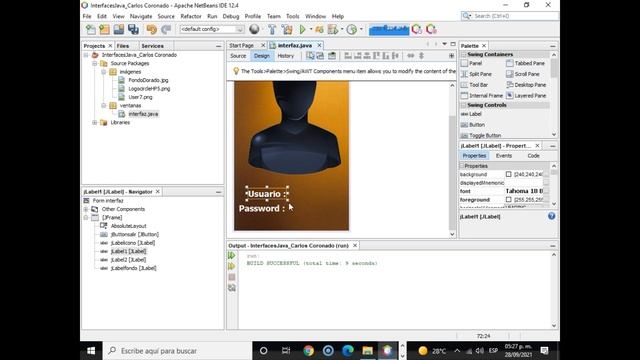The height and width of the screenshot is (360, 640).
Task: Click the New File toolbar icon
Action: [91, 29]
